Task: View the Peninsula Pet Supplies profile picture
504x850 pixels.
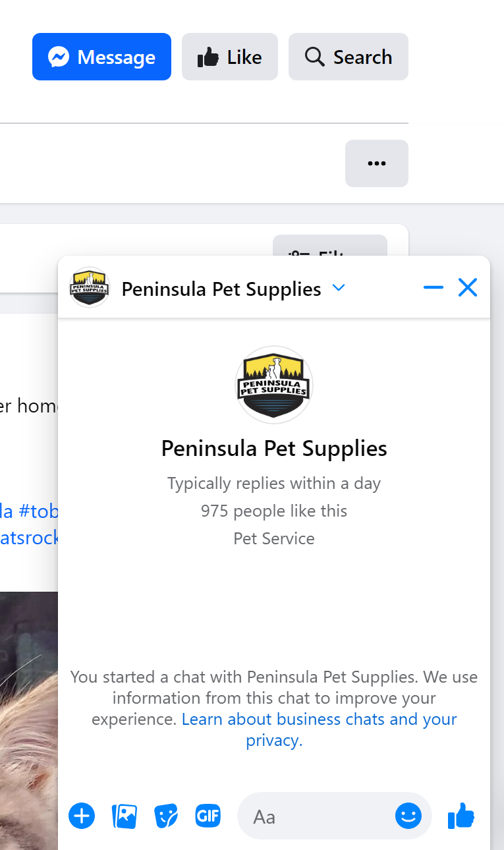Action: 273,384
